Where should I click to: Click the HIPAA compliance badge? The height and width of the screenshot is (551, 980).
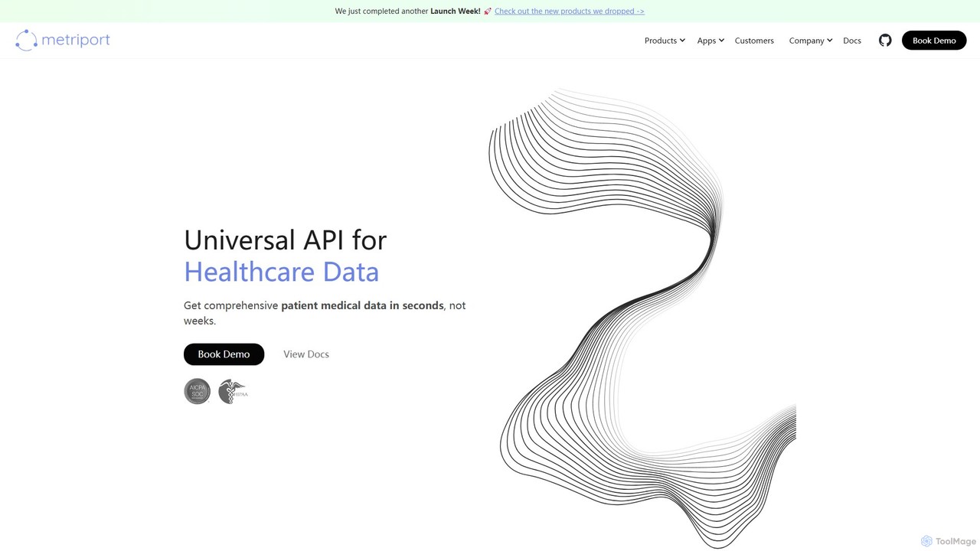(x=233, y=391)
